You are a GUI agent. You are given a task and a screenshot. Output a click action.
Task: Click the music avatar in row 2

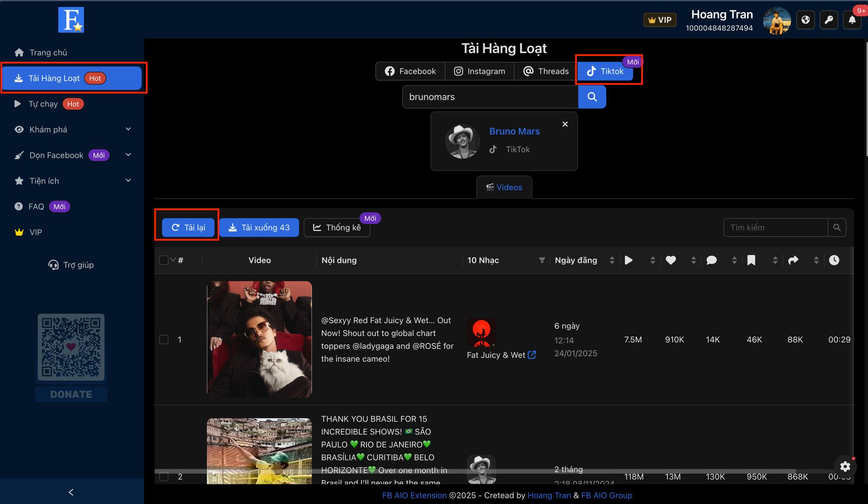pos(481,469)
